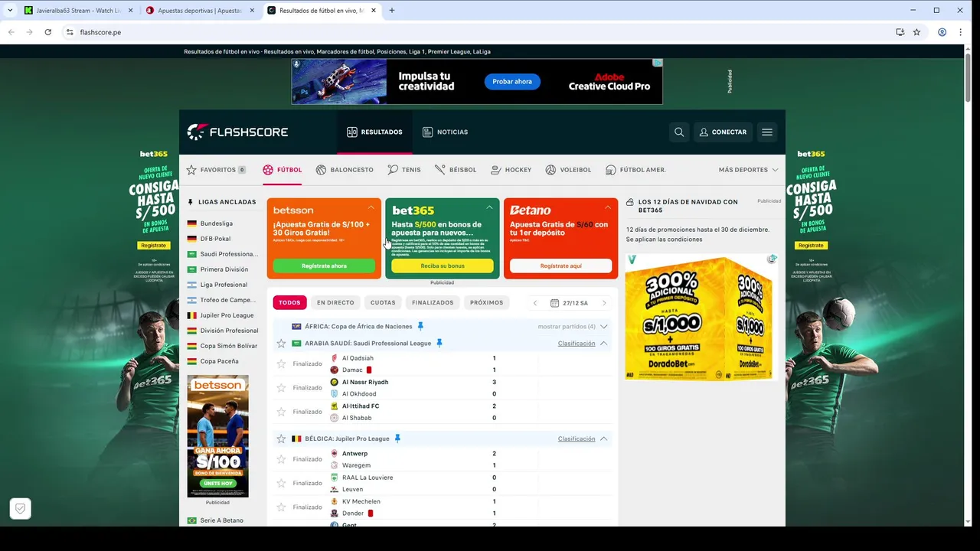Open Clasificación link for Saudi league
Screen dimensions: 980x551
coord(577,344)
